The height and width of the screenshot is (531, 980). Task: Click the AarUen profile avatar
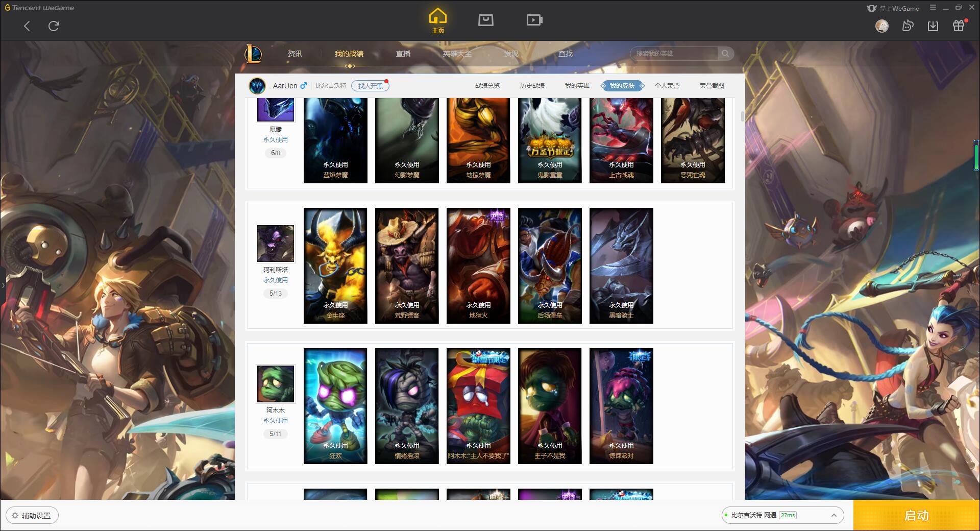257,86
